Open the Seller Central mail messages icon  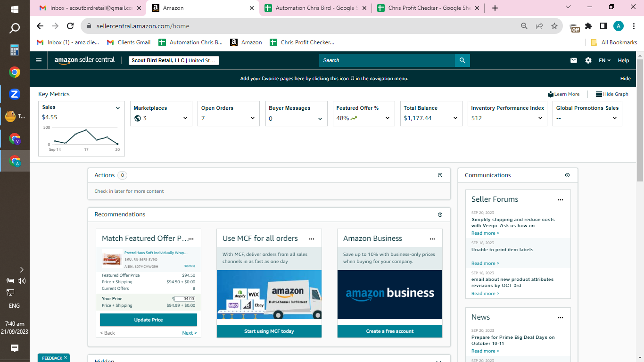[574, 60]
